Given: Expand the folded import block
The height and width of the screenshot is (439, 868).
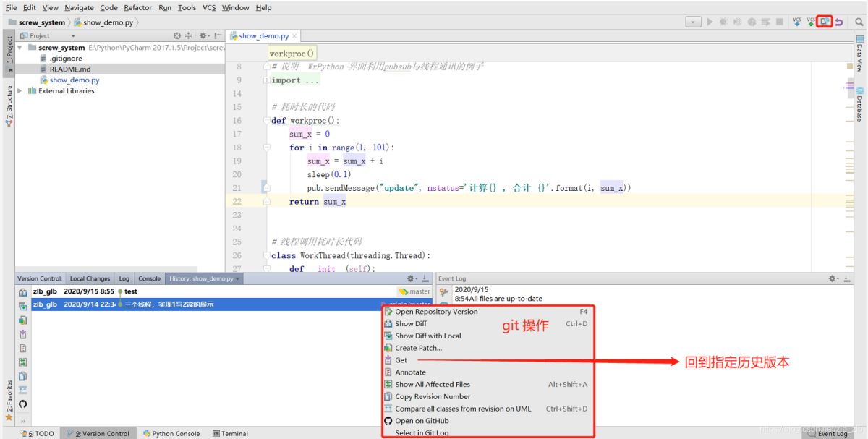Looking at the screenshot, I should click(267, 80).
